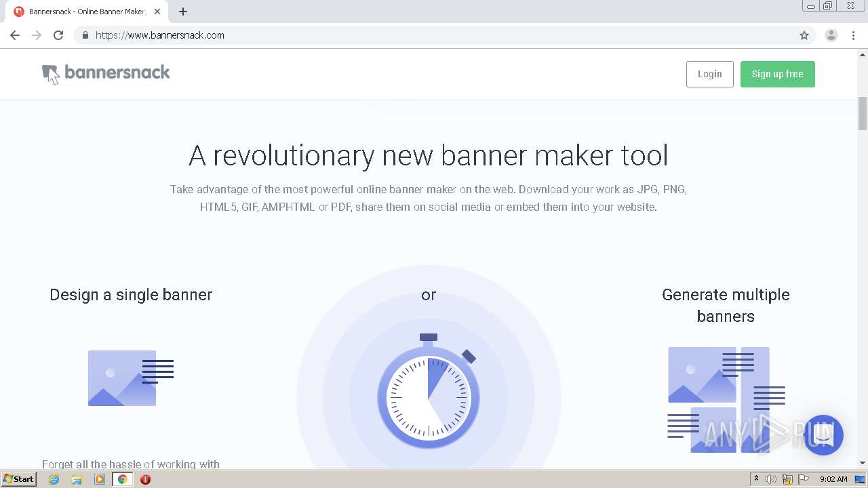Select the 'Generate multiple banners' heading
Image resolution: width=868 pixels, height=488 pixels.
[726, 306]
